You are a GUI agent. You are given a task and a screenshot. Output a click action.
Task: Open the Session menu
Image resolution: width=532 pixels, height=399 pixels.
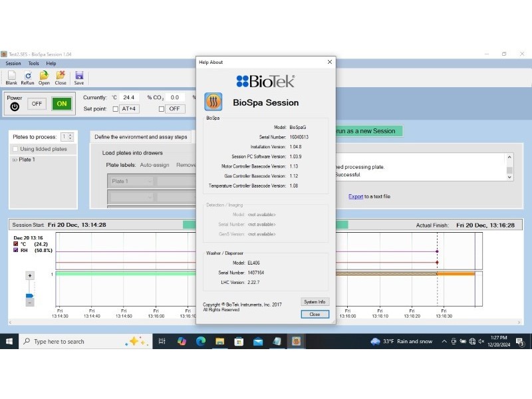[13, 63]
